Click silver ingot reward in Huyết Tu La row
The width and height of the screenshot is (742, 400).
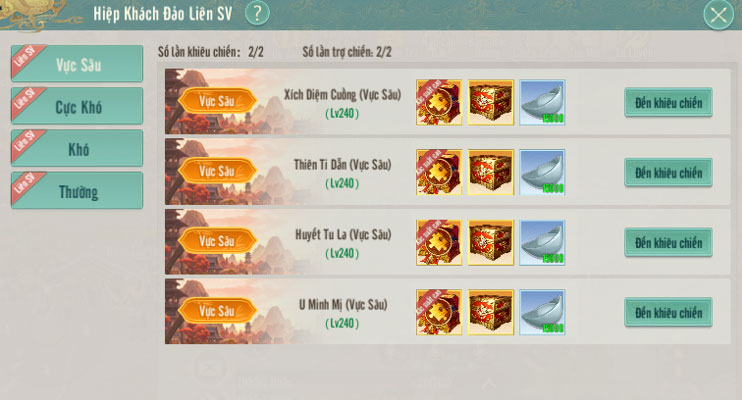click(542, 242)
